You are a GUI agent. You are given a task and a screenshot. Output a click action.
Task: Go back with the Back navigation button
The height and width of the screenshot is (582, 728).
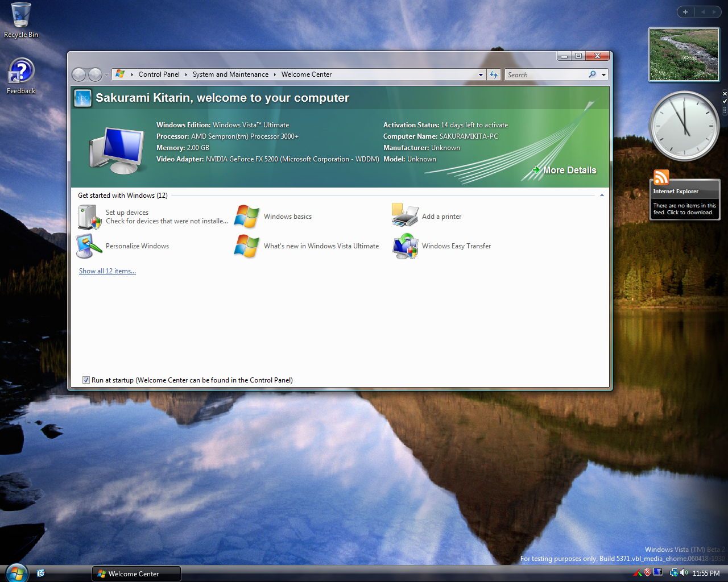coord(79,74)
